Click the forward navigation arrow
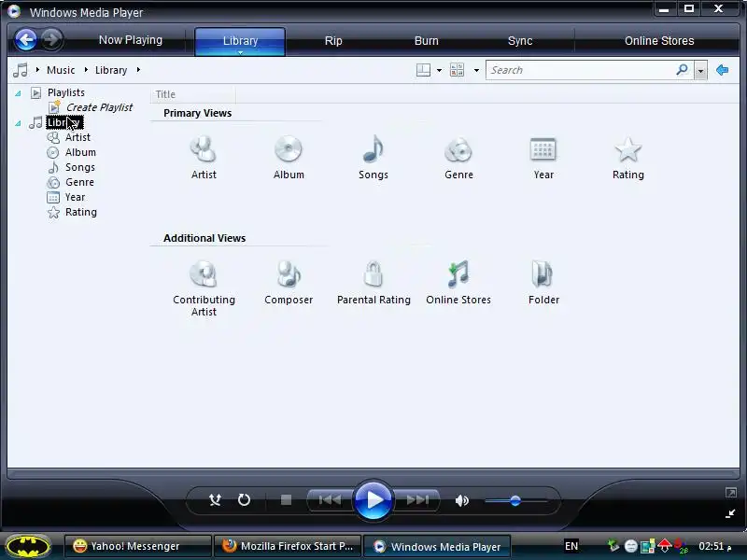The height and width of the screenshot is (560, 747). 51,39
